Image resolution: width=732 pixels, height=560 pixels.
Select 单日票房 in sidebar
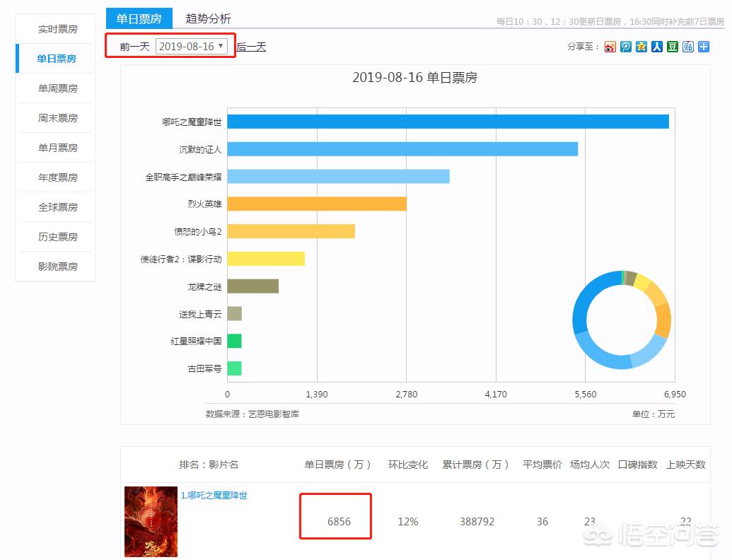57,59
